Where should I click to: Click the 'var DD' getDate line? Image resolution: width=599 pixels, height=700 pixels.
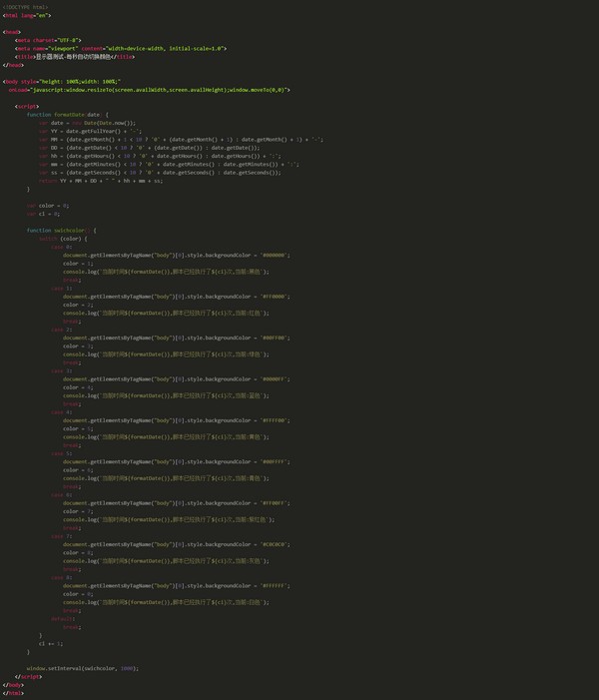(149, 148)
